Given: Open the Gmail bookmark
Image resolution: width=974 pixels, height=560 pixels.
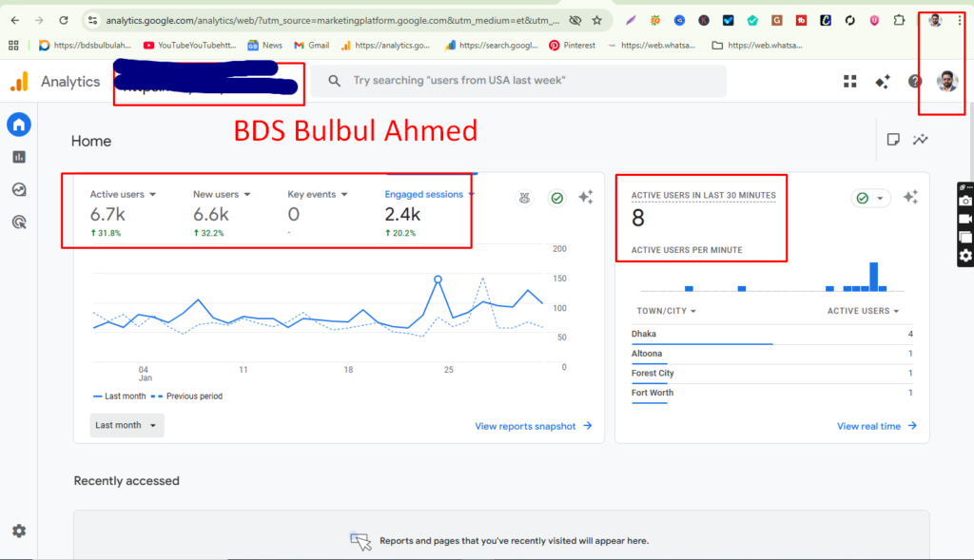Looking at the screenshot, I should [311, 44].
